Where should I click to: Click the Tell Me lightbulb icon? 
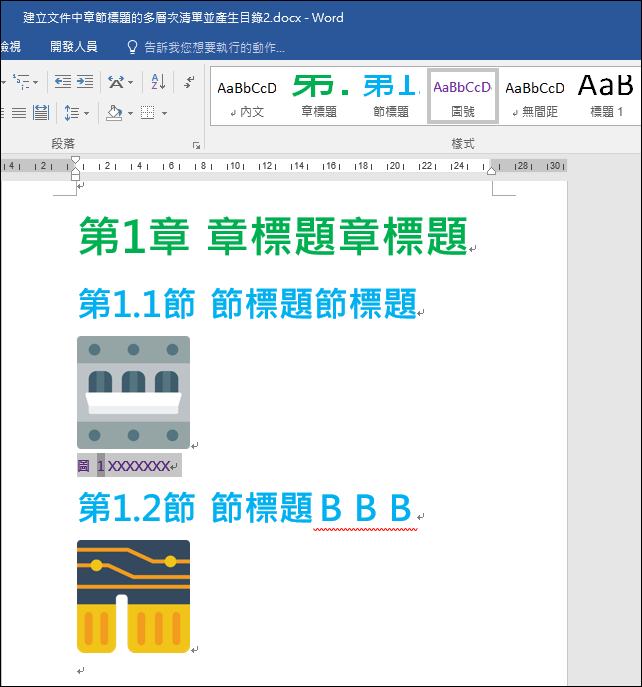tap(132, 47)
